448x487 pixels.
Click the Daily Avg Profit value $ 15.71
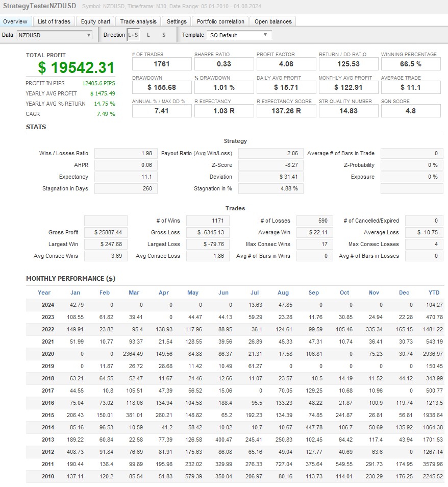click(x=286, y=88)
